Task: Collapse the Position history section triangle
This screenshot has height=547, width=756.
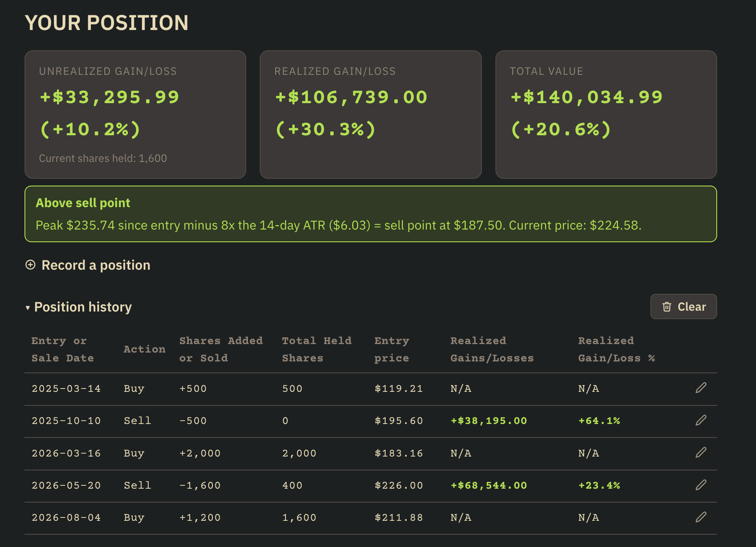Action: point(27,308)
